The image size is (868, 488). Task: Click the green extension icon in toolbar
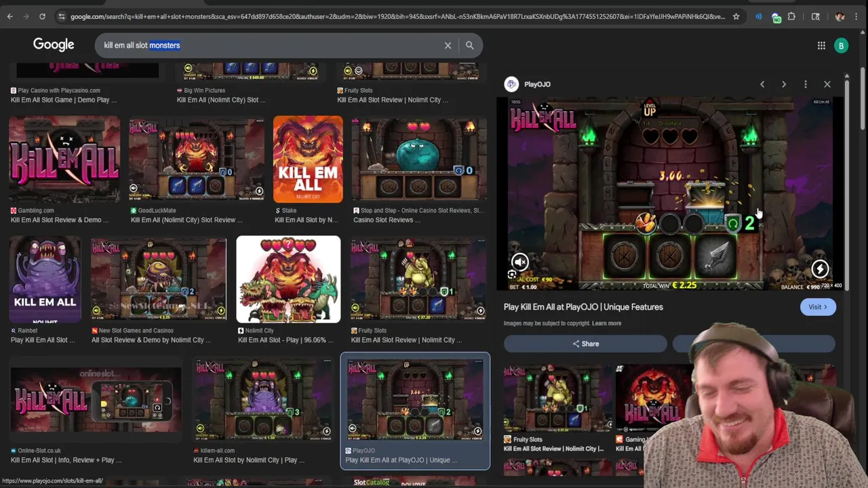776,17
